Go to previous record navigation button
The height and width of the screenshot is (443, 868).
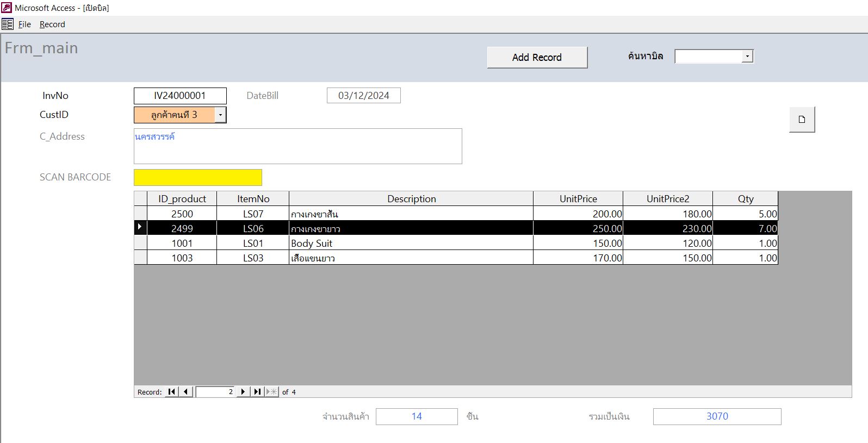pyautogui.click(x=186, y=391)
